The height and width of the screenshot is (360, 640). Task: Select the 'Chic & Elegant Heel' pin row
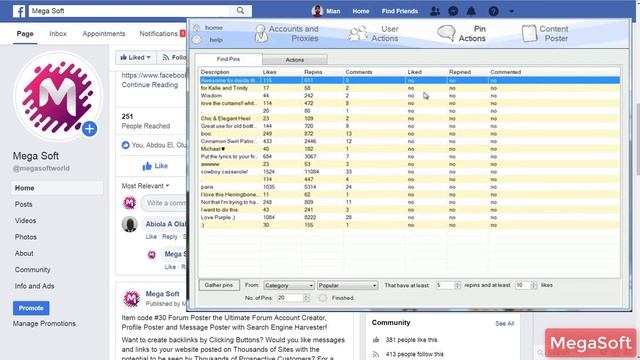point(410,118)
